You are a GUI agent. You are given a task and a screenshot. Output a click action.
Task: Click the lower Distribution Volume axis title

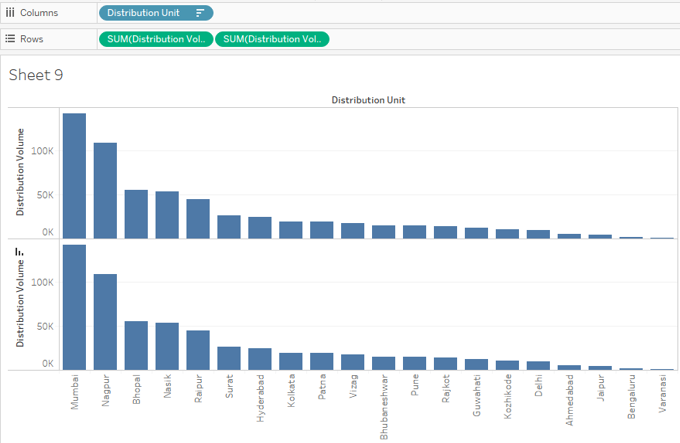tap(20, 303)
